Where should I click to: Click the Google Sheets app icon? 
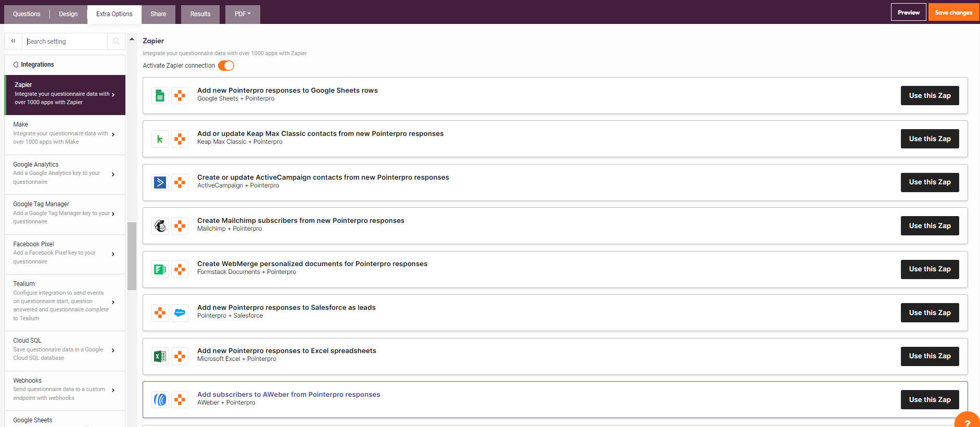pyautogui.click(x=160, y=96)
